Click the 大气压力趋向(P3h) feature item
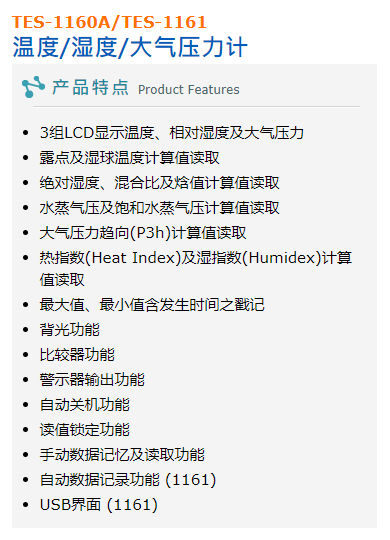Image resolution: width=390 pixels, height=540 pixels. coord(143,233)
